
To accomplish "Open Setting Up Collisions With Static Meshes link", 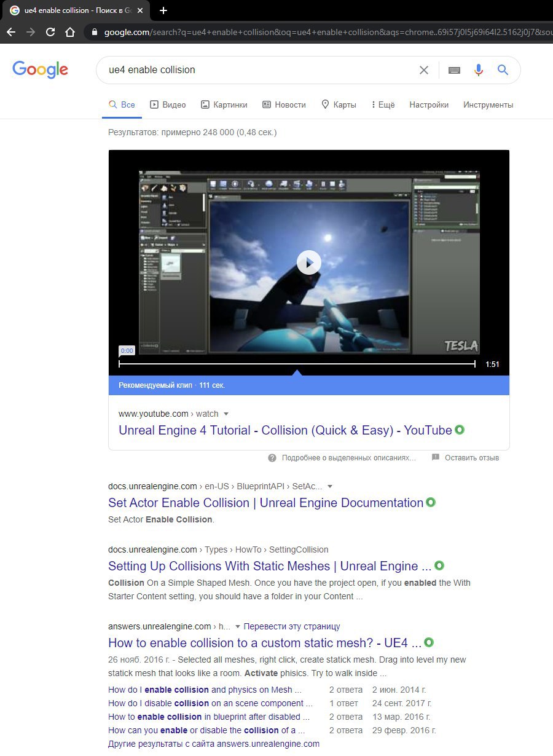I will click(270, 566).
